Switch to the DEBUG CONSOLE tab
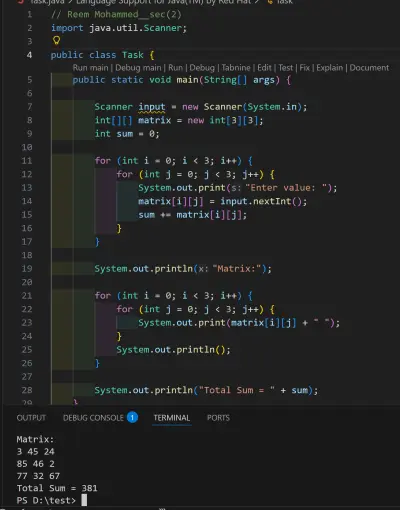This screenshot has width=400, height=510. pos(93,418)
